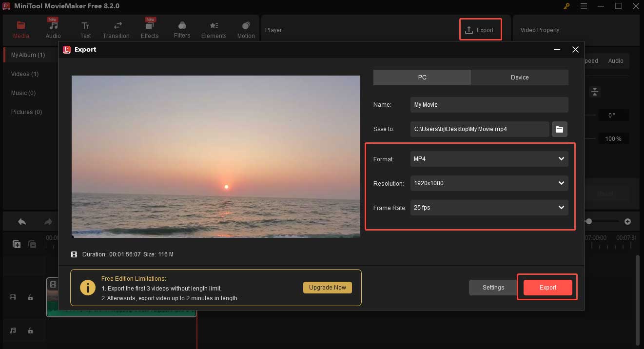644x349 pixels.
Task: Close the Export dialog
Action: click(575, 49)
